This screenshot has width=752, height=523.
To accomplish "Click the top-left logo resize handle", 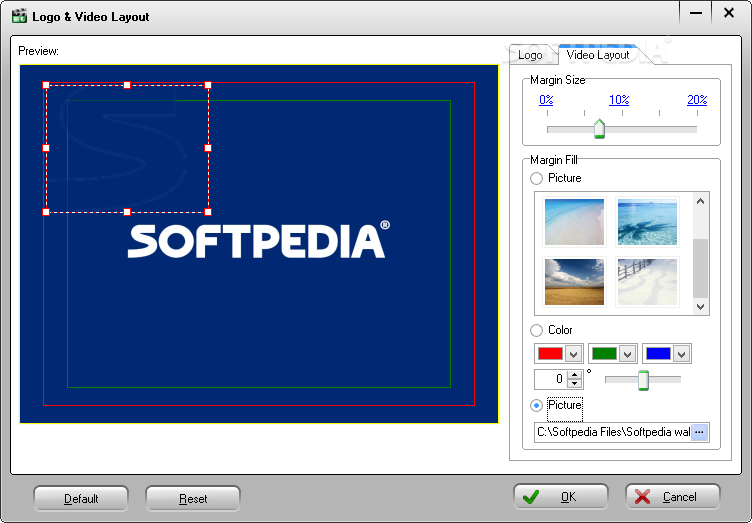I will (46, 85).
